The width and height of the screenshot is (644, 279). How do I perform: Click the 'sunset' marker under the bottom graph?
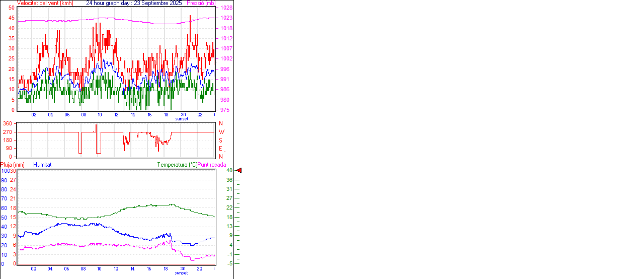pyautogui.click(x=182, y=273)
